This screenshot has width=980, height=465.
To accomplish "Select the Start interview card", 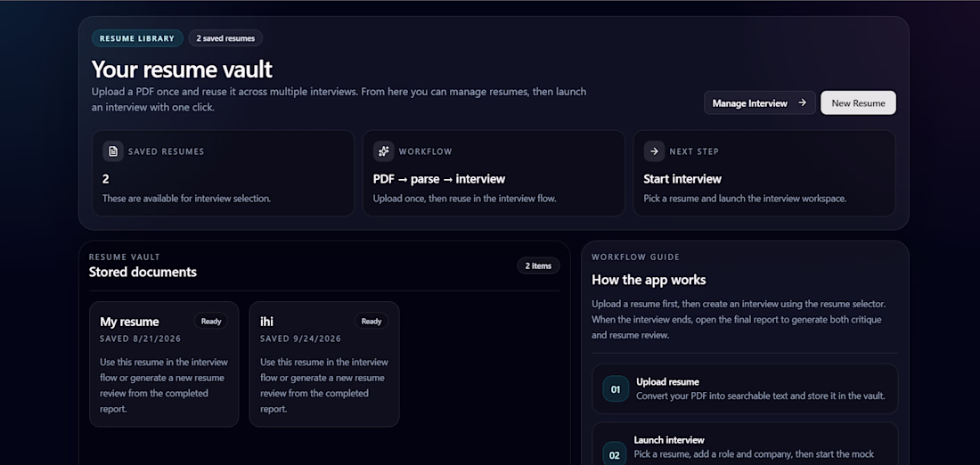I will [764, 173].
